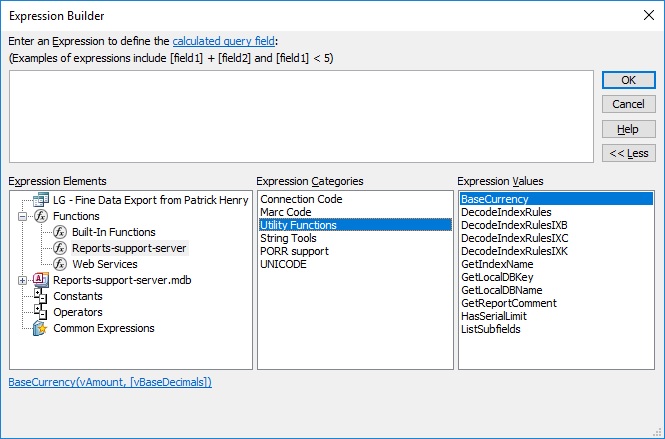Viewport: 665px width, 439px height.
Task: Select DecodeIndexRulesIXC in the values list
Action: (x=514, y=238)
